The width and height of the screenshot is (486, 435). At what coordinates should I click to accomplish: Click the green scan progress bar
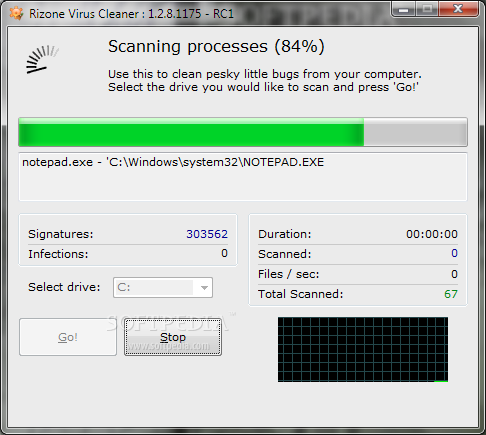pyautogui.click(x=243, y=132)
